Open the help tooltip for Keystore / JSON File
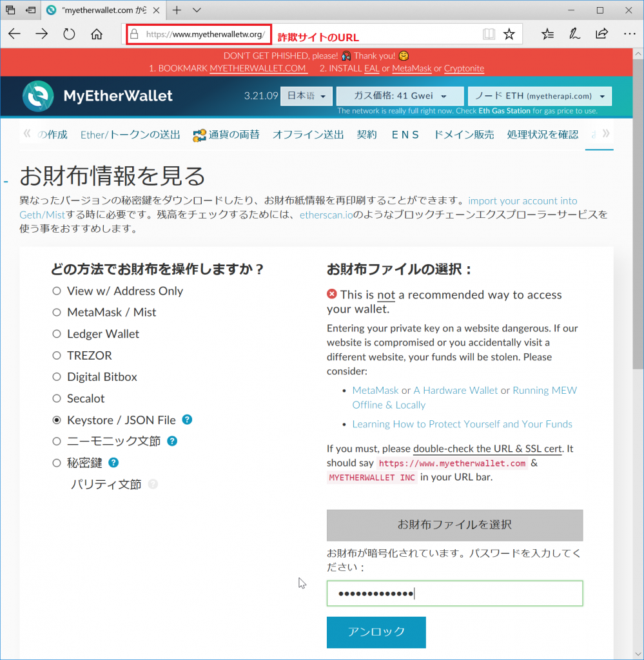 (x=187, y=420)
